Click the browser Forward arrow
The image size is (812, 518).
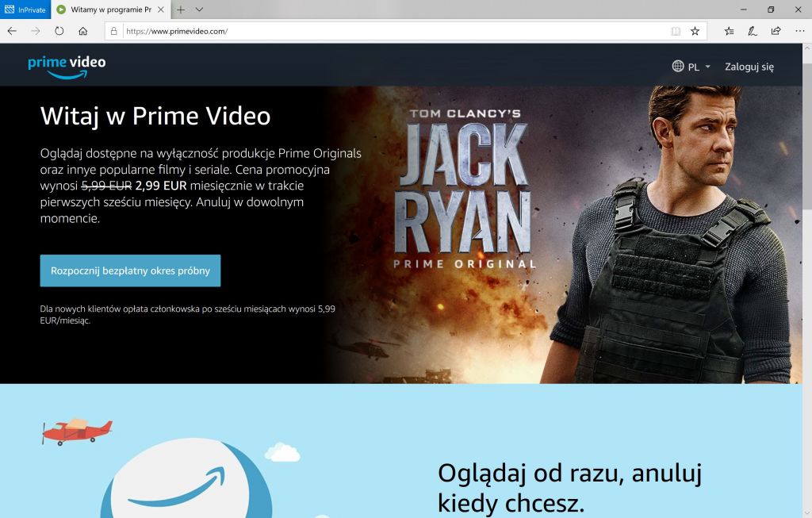[x=35, y=31]
